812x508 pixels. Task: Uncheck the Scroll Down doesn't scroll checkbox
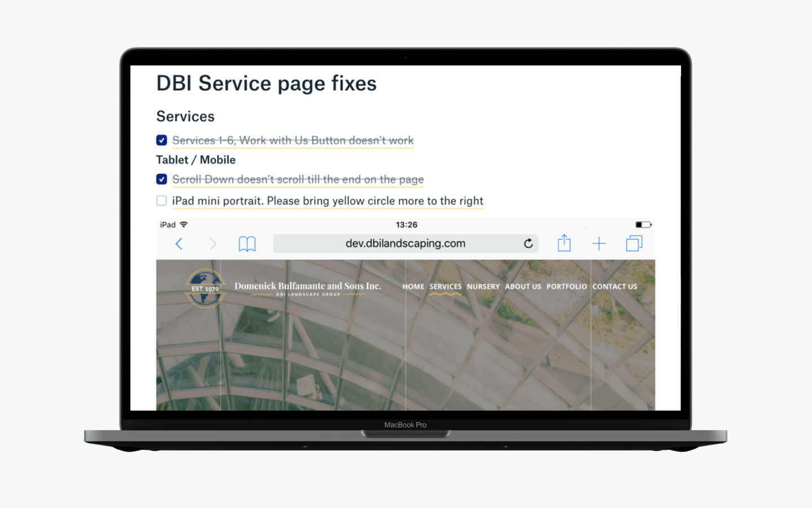click(161, 179)
